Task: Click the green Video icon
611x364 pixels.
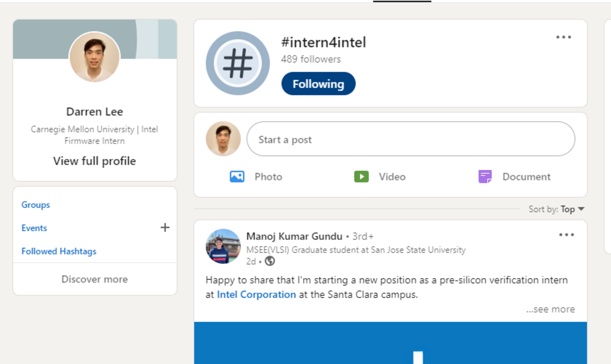Action: (361, 176)
